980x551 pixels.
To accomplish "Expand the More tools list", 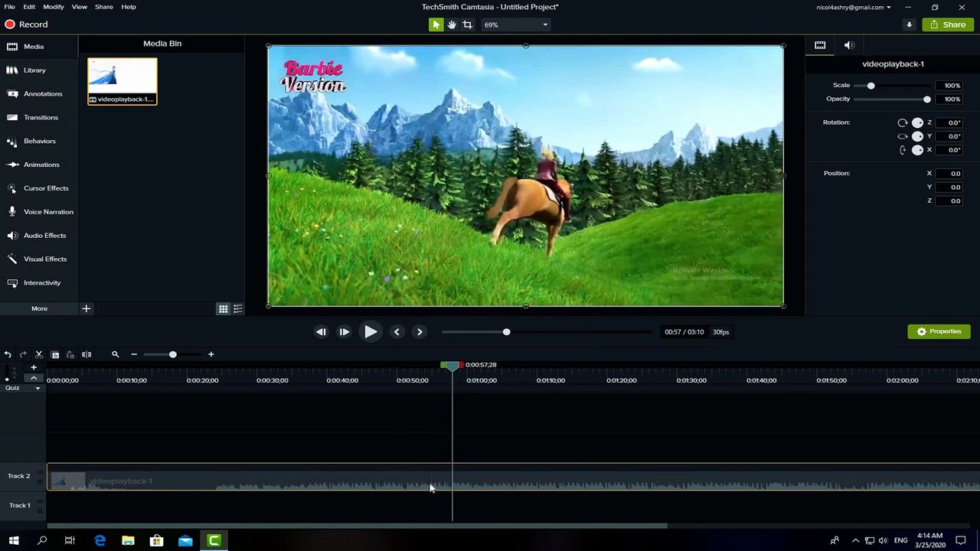I will pyautogui.click(x=39, y=308).
